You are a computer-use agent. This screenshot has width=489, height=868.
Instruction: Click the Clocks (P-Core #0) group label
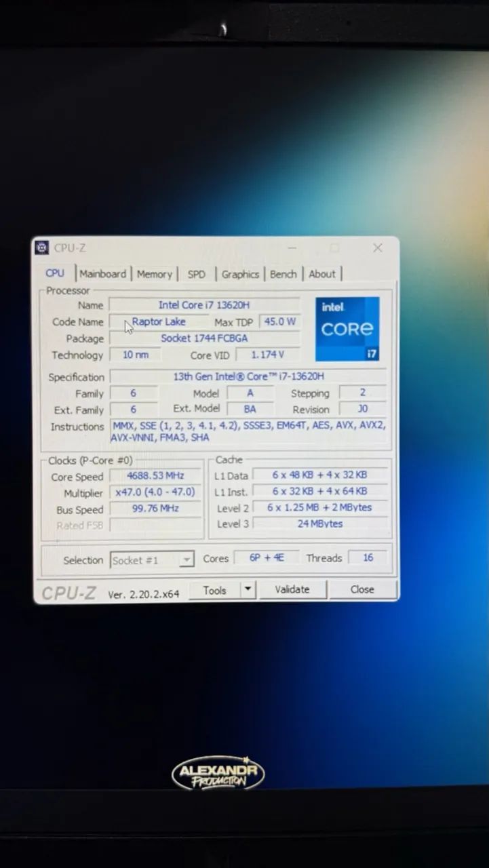coord(90,460)
